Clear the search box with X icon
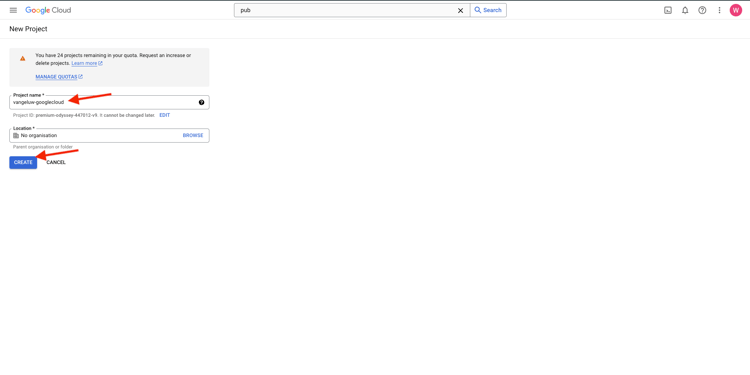The width and height of the screenshot is (750, 375). click(461, 11)
